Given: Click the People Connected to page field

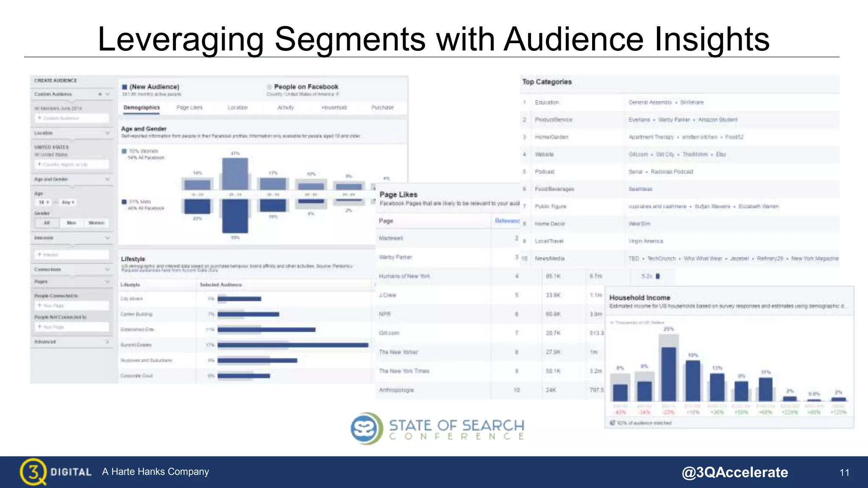Looking at the screenshot, I should 72,305.
